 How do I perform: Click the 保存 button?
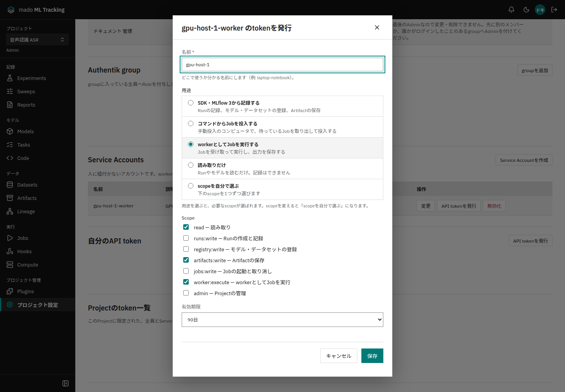coord(372,356)
